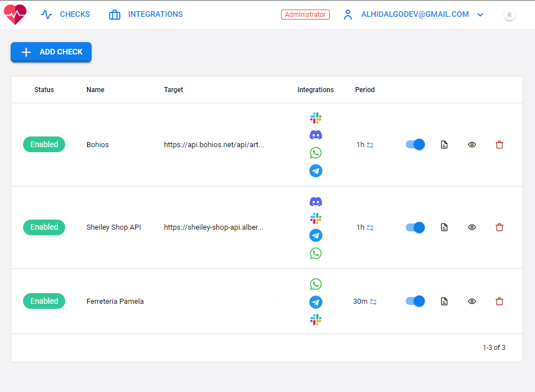The width and height of the screenshot is (535, 392).
Task: Click the Slack icon in Bohios row
Action: click(316, 118)
